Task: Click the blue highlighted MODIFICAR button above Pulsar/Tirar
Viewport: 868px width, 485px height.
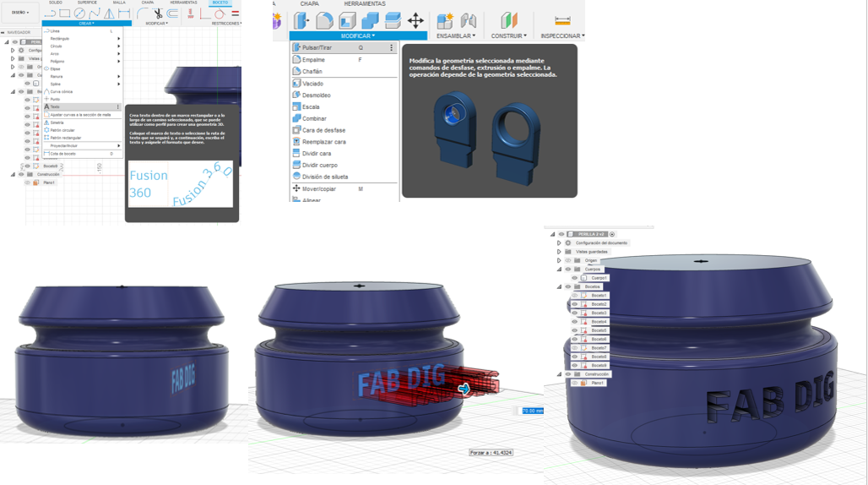Action: 358,36
